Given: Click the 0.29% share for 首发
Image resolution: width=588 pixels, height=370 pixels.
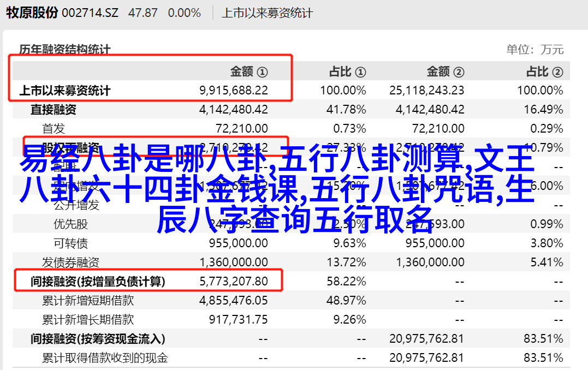Looking at the screenshot, I should pos(547,129).
